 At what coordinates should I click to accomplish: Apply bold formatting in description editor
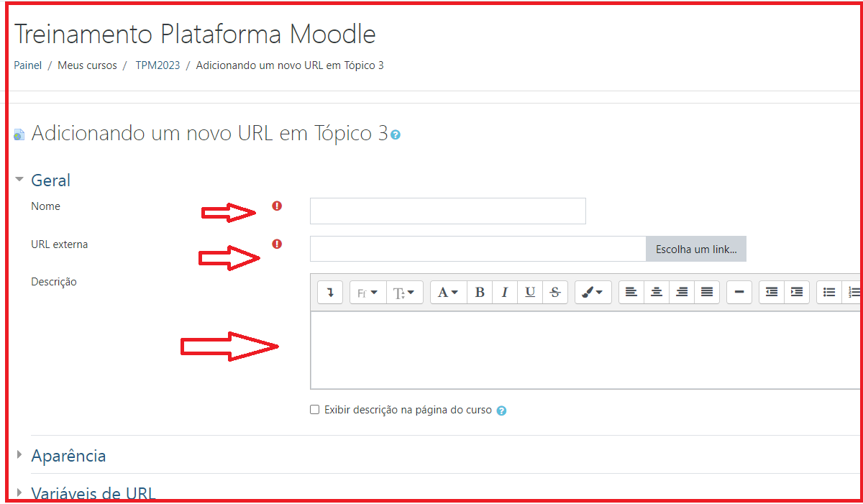[480, 293]
